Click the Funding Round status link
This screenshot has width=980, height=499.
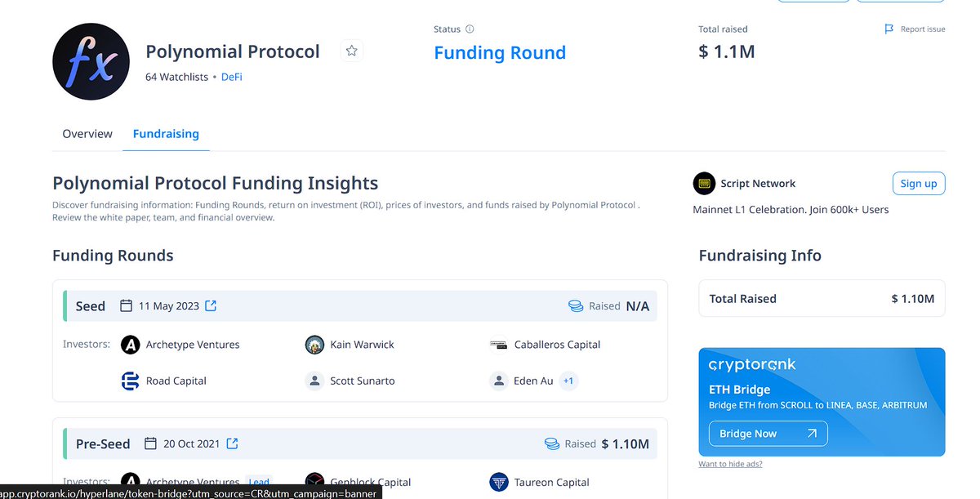(500, 52)
